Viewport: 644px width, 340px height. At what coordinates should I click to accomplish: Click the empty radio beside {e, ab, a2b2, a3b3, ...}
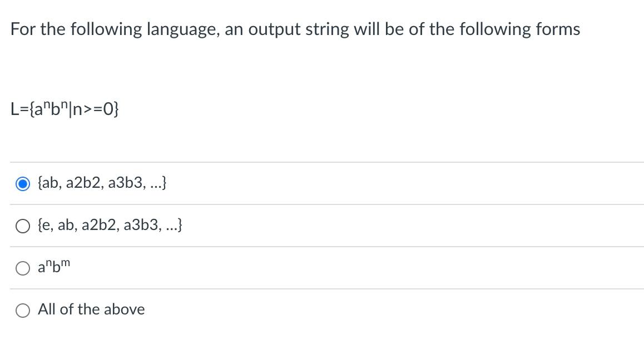(22, 226)
